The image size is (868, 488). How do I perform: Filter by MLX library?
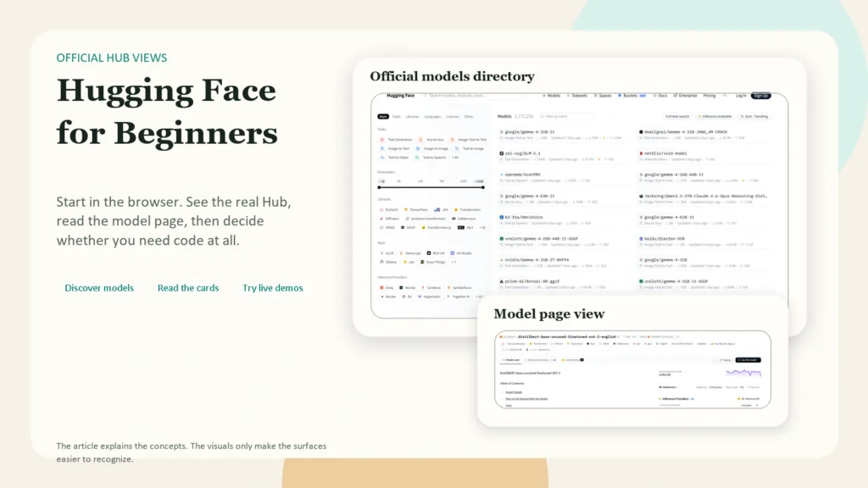pos(465,227)
